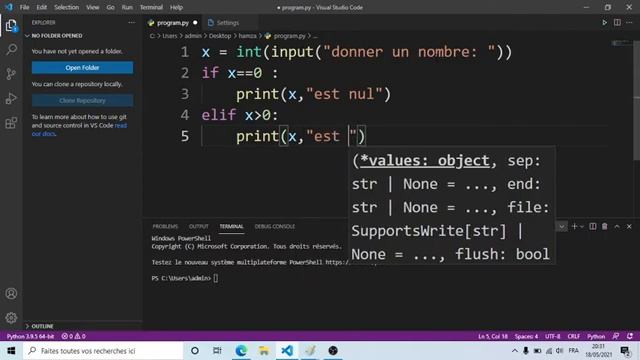Open File Explorer from the taskbar
Screen dimensions: 640x360
[264, 351]
